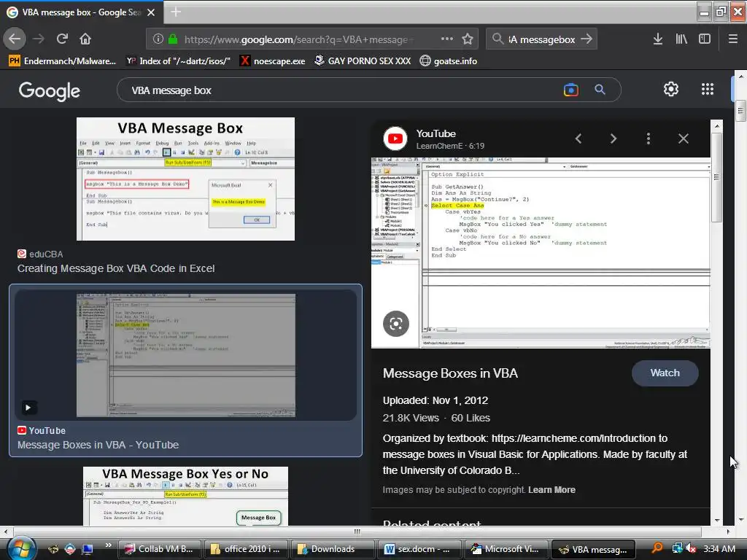This screenshot has height=560, width=747.
Task: Reload the page with the refresh icon
Action: 62,39
